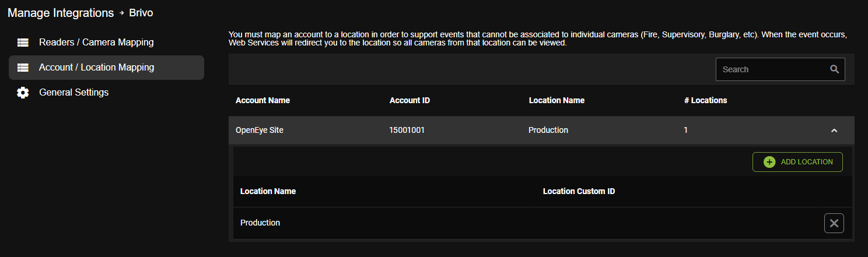The image size is (868, 257).
Task: Click the General Settings gear icon
Action: pos(23,93)
